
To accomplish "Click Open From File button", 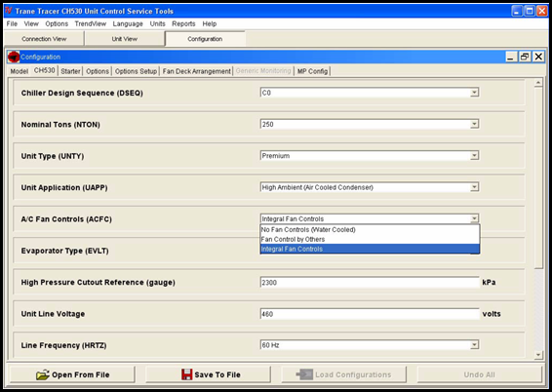I will tap(72, 374).
